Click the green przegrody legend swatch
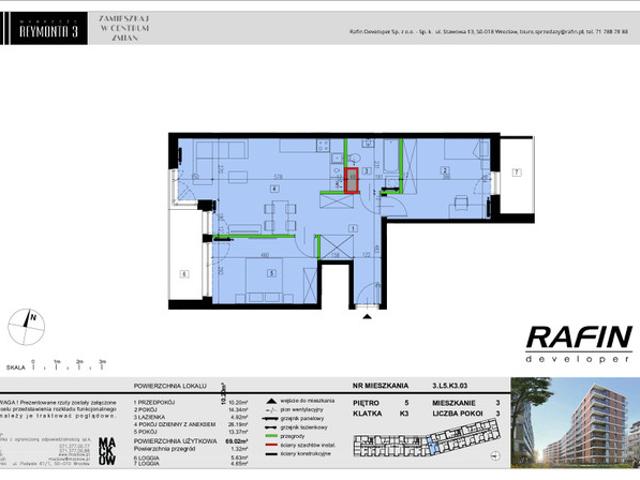The image size is (640, 480). click(x=271, y=436)
